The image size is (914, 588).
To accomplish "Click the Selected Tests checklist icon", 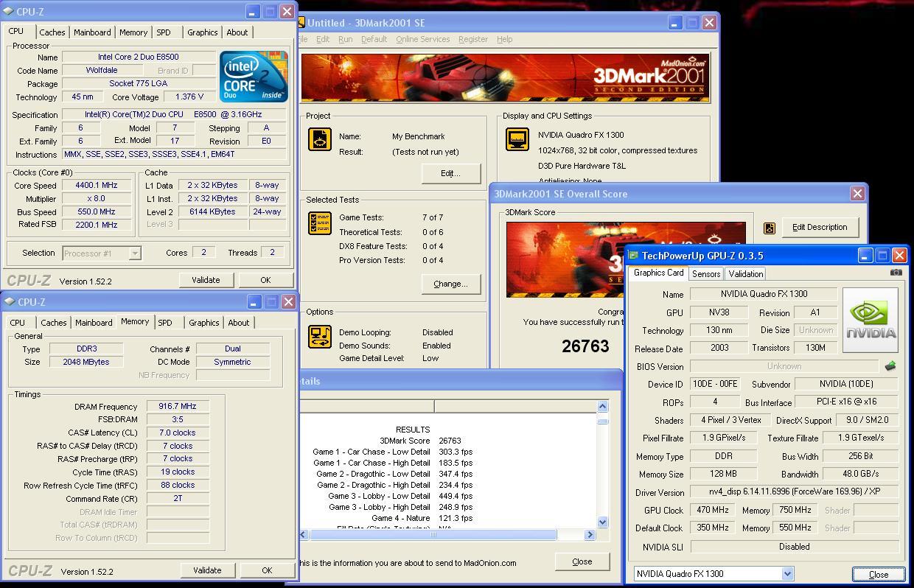I will [320, 224].
